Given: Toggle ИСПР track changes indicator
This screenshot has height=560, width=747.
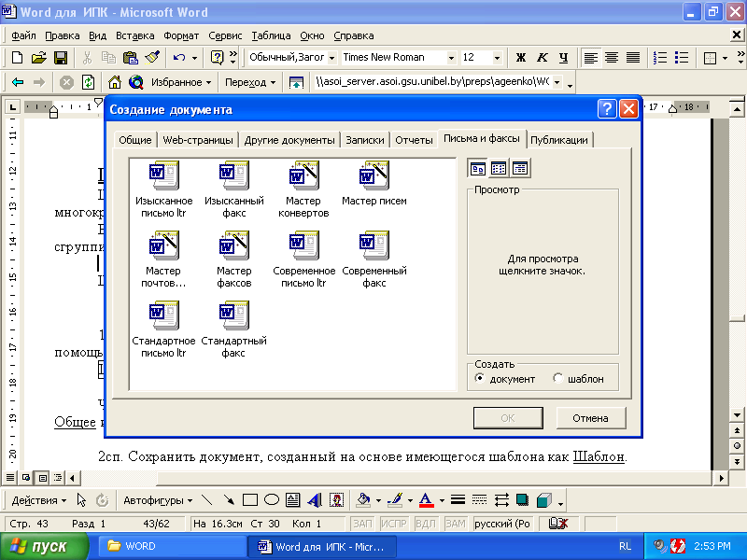Looking at the screenshot, I should click(393, 524).
